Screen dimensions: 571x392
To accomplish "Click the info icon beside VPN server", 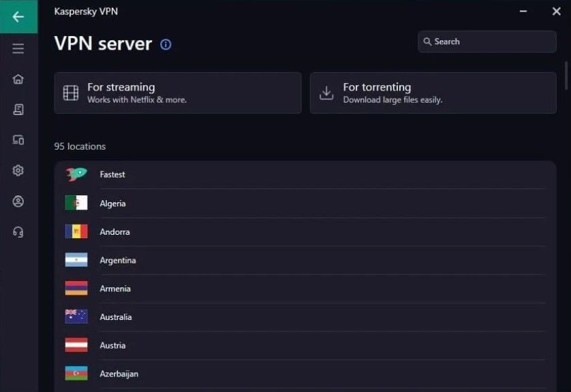I will click(x=166, y=44).
